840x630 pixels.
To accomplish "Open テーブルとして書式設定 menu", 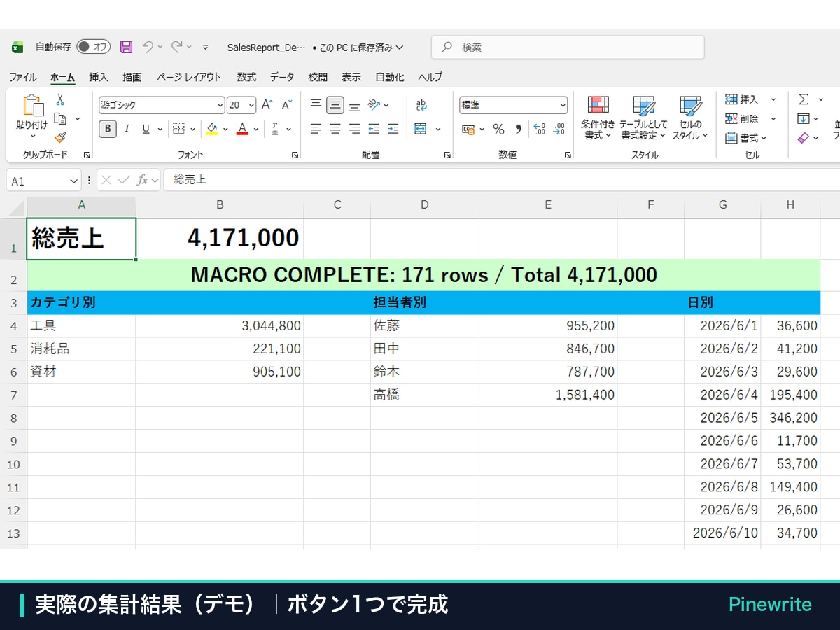I will (x=643, y=118).
